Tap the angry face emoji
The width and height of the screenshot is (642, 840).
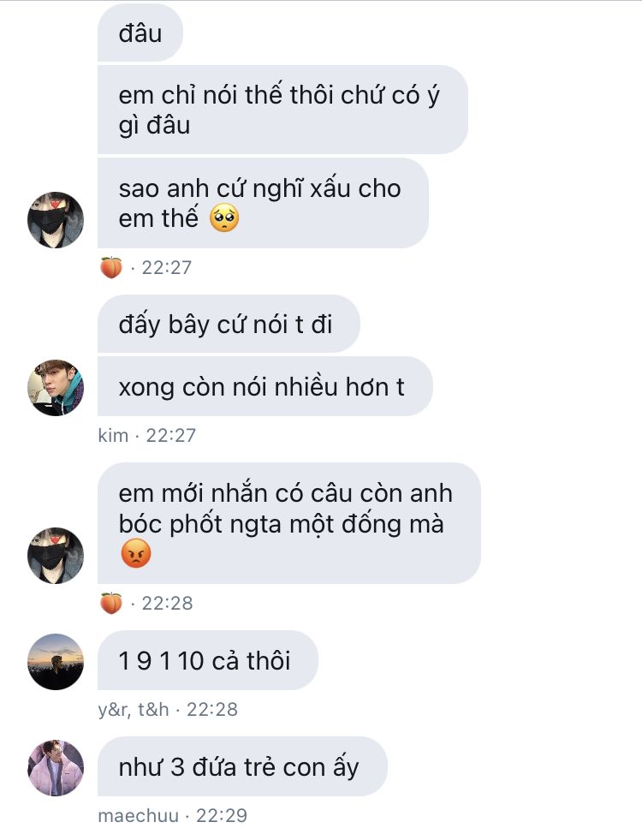pyautogui.click(x=136, y=554)
